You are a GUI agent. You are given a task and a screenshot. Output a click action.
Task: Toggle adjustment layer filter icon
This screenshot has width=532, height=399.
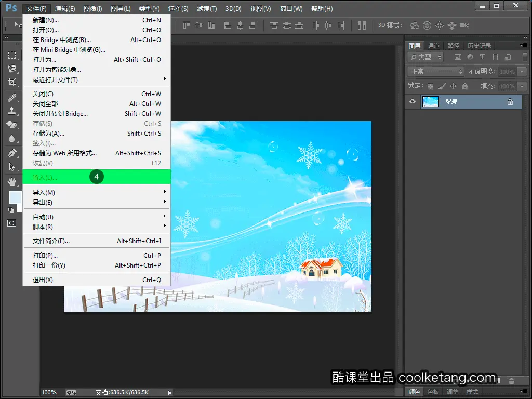(470, 57)
